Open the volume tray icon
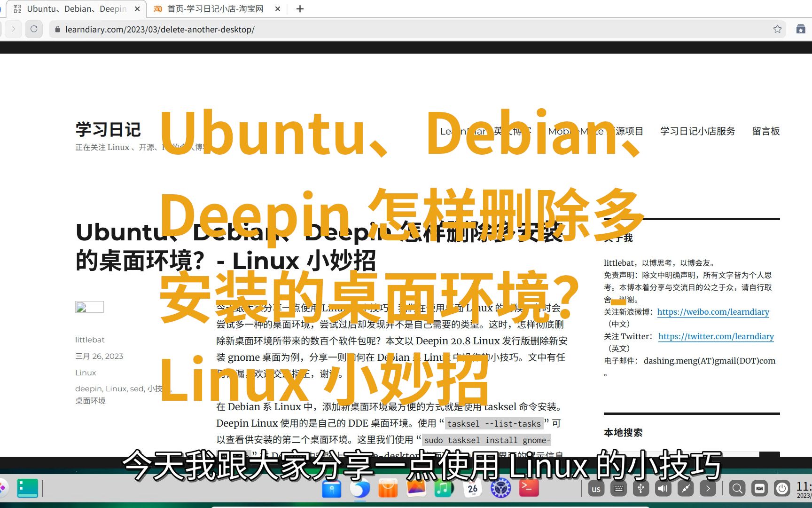Screen dimensions: 812x508 [x=663, y=489]
